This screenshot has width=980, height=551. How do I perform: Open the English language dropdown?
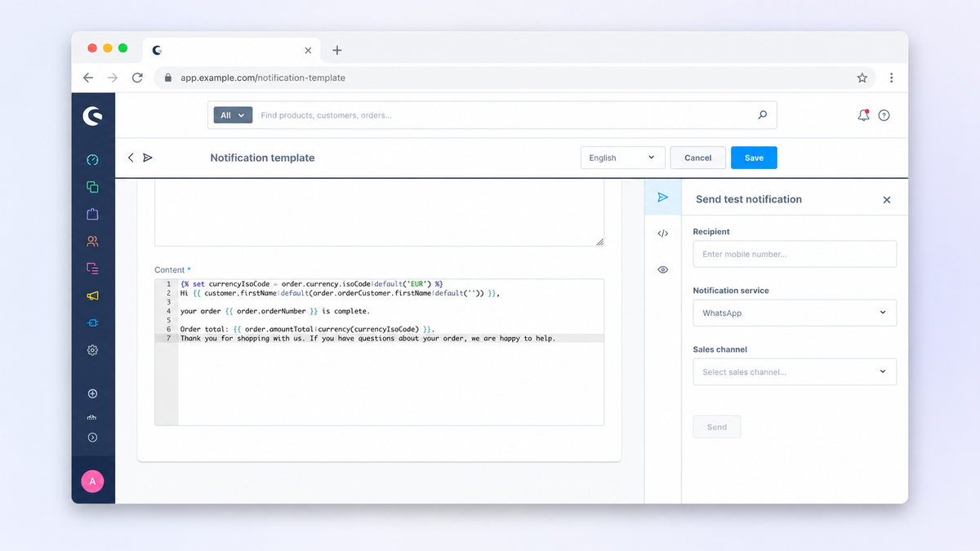coord(622,158)
